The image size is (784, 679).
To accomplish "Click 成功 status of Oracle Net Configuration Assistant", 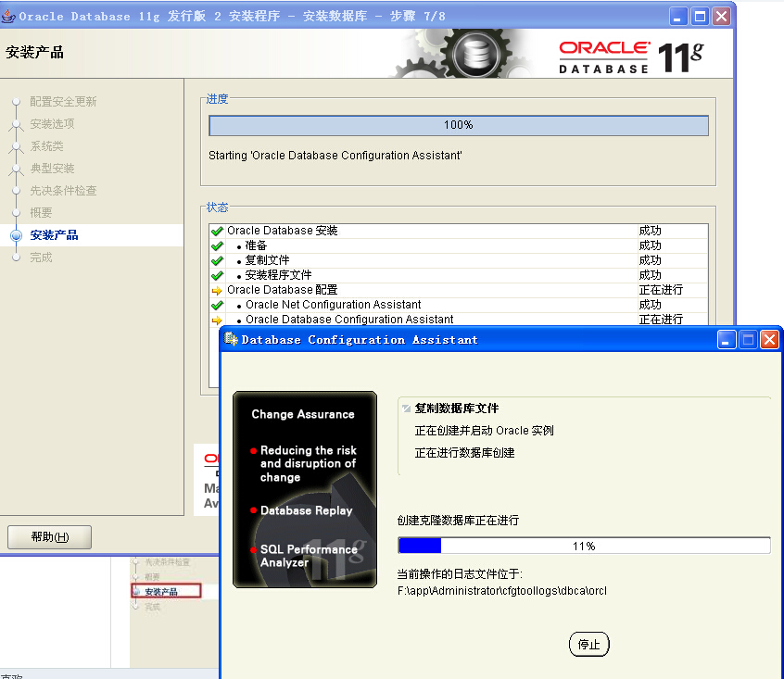I will tap(650, 305).
